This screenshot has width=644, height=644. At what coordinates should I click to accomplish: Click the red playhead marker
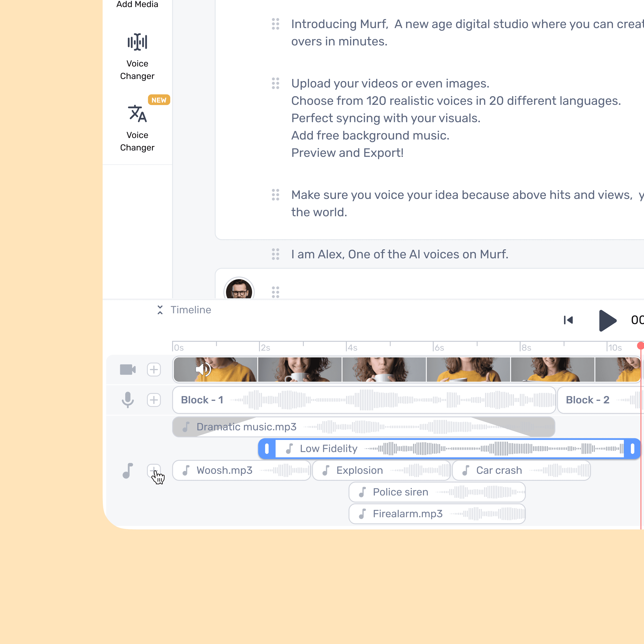(640, 346)
